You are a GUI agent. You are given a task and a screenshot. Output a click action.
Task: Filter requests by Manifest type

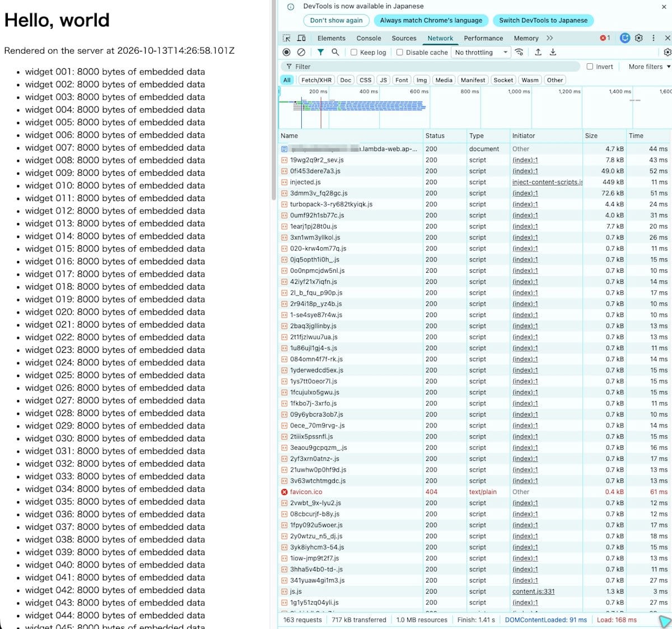473,80
